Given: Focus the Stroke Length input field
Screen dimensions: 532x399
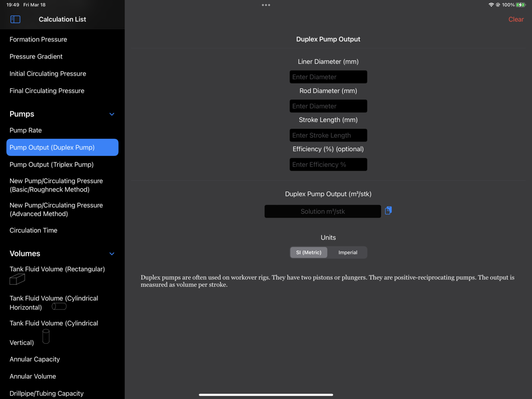Looking at the screenshot, I should pos(328,135).
